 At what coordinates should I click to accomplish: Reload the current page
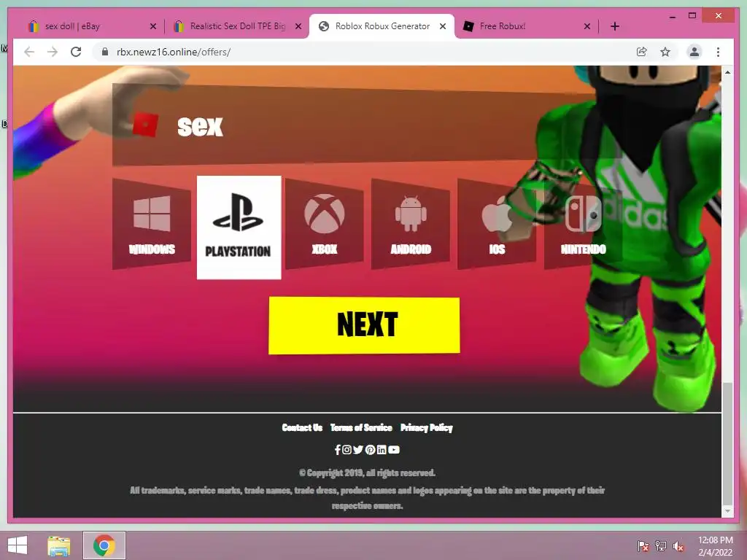[x=76, y=52]
